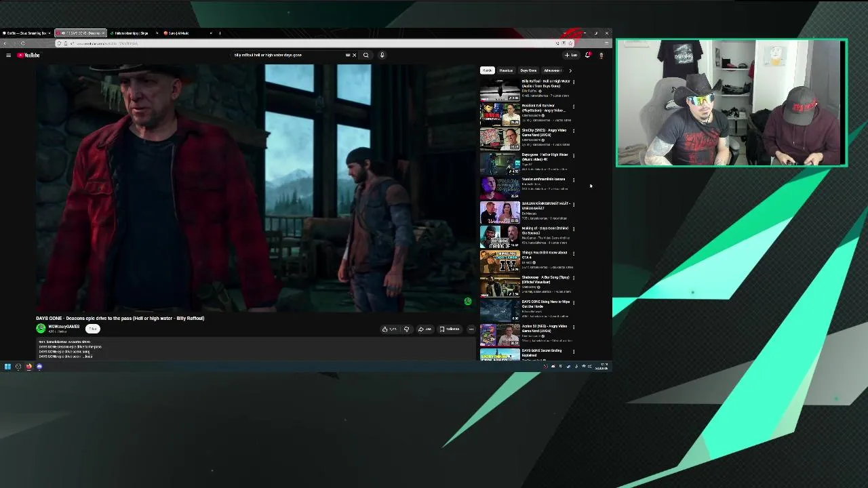Share the video using Jaa button
Image resolution: width=868 pixels, height=488 pixels.
click(x=425, y=329)
